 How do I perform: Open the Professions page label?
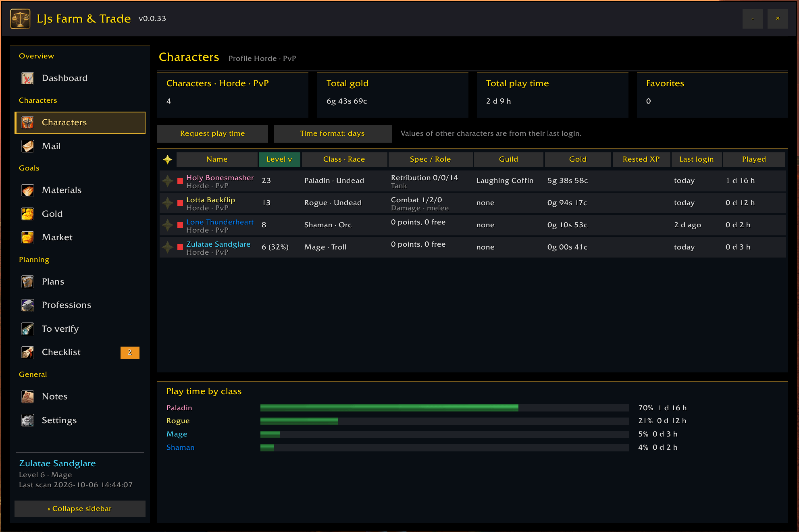click(x=67, y=305)
